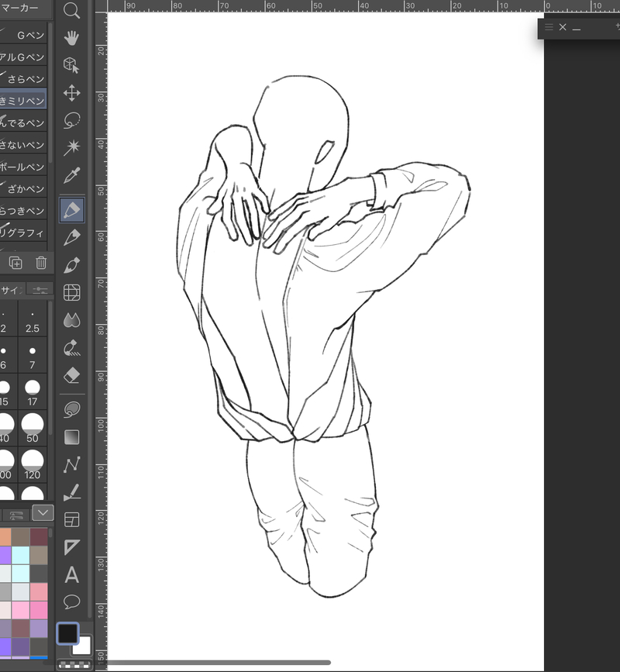
Task: Expand color set panel dropdown arrow
Action: 43,512
